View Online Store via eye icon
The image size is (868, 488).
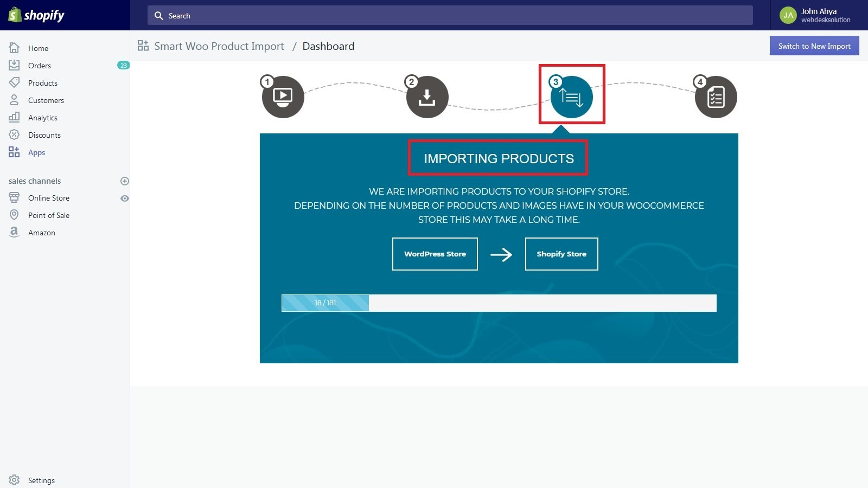[125, 198]
